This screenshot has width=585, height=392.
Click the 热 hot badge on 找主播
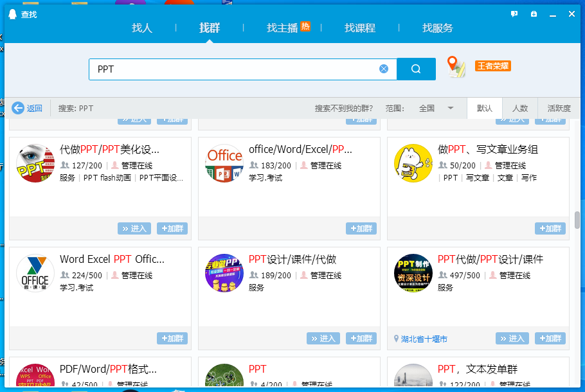[x=305, y=26]
